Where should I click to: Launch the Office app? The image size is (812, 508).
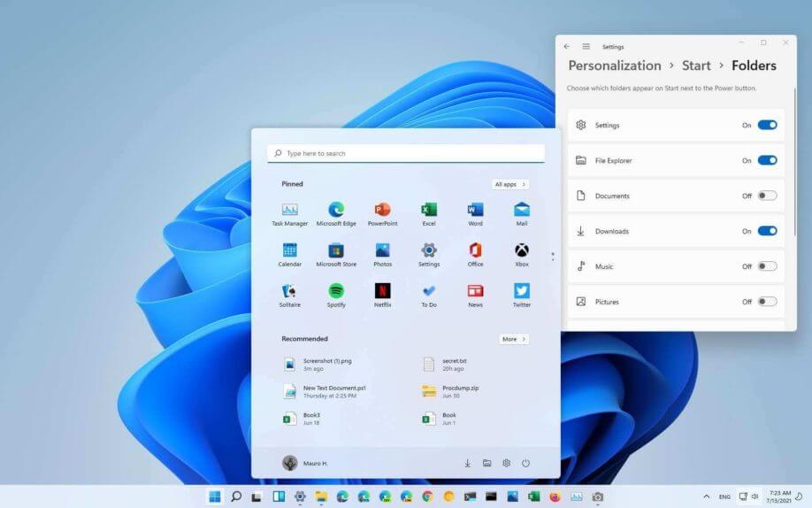tap(475, 255)
